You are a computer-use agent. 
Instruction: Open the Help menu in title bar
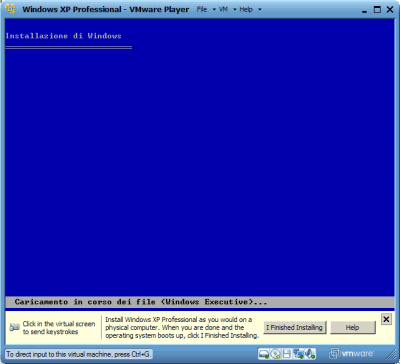246,9
